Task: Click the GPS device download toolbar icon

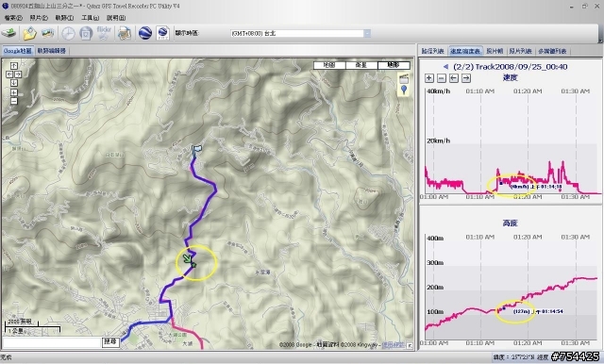Action: pyautogui.click(x=8, y=33)
